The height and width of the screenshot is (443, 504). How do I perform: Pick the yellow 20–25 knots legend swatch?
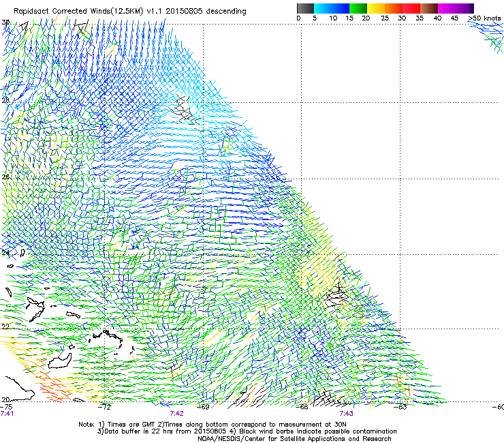pos(376,8)
